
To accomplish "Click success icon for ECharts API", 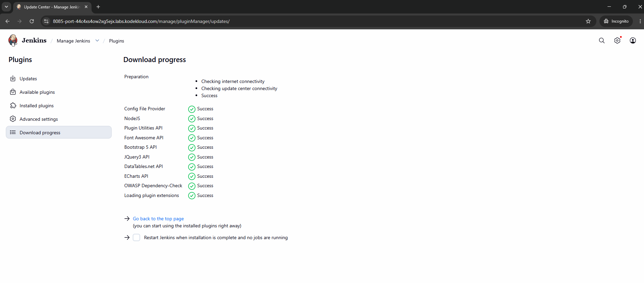I will click(192, 176).
